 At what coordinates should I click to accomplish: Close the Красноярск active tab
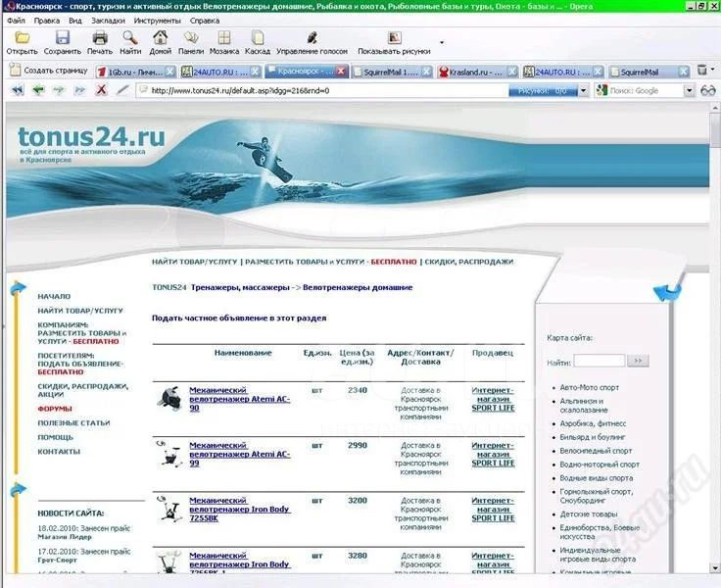pos(341,71)
